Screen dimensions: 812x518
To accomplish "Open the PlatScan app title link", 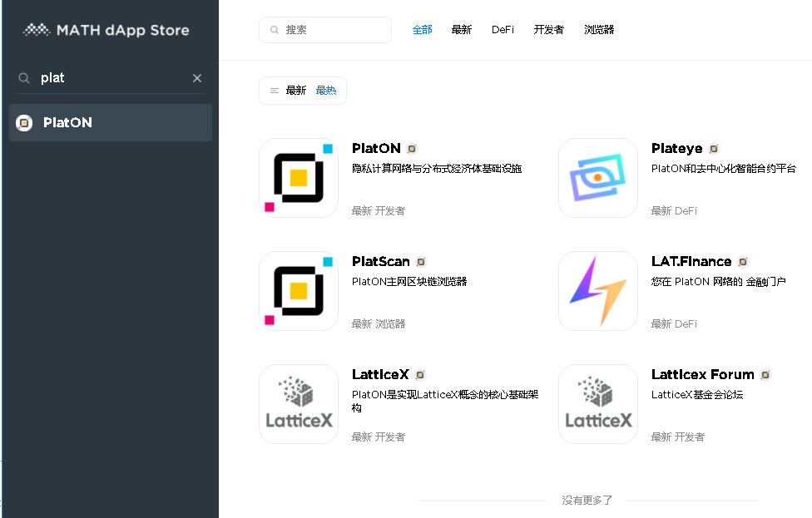I will click(x=381, y=261).
